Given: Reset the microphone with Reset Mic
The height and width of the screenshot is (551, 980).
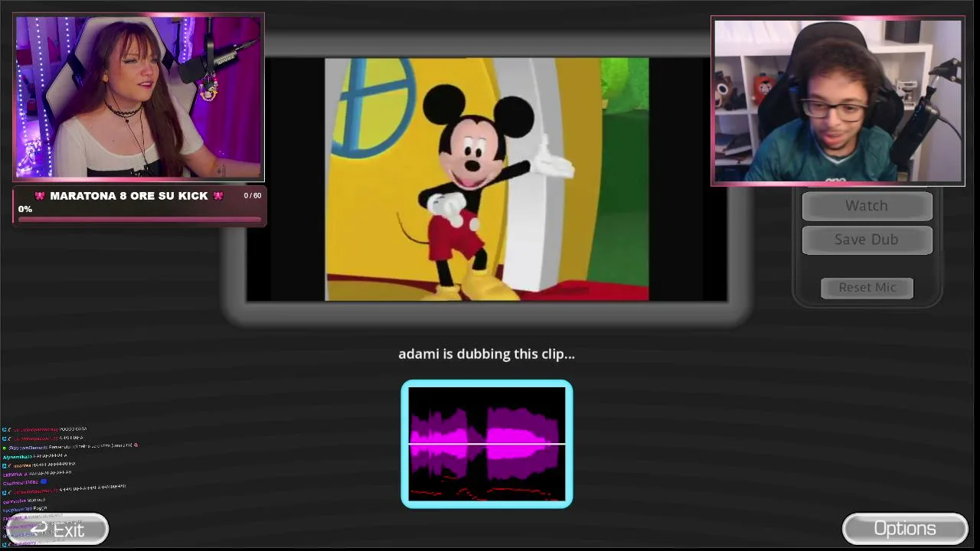Looking at the screenshot, I should pos(867,288).
